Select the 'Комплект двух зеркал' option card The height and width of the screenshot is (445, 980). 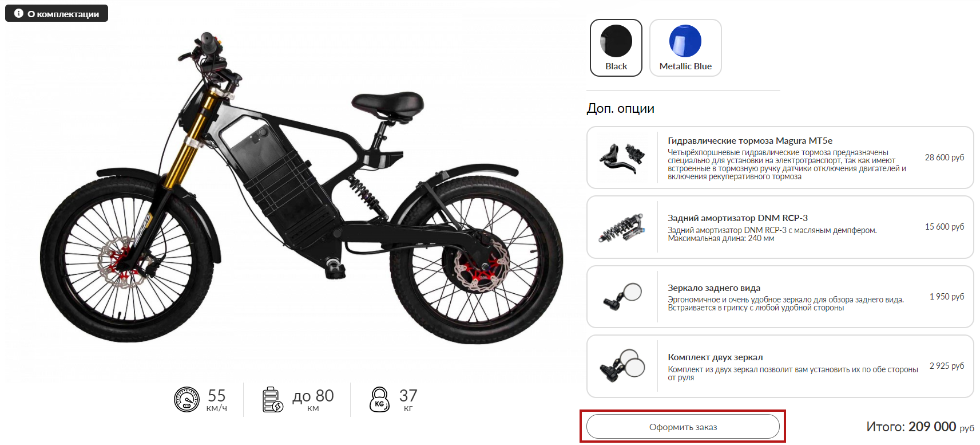tap(780, 366)
